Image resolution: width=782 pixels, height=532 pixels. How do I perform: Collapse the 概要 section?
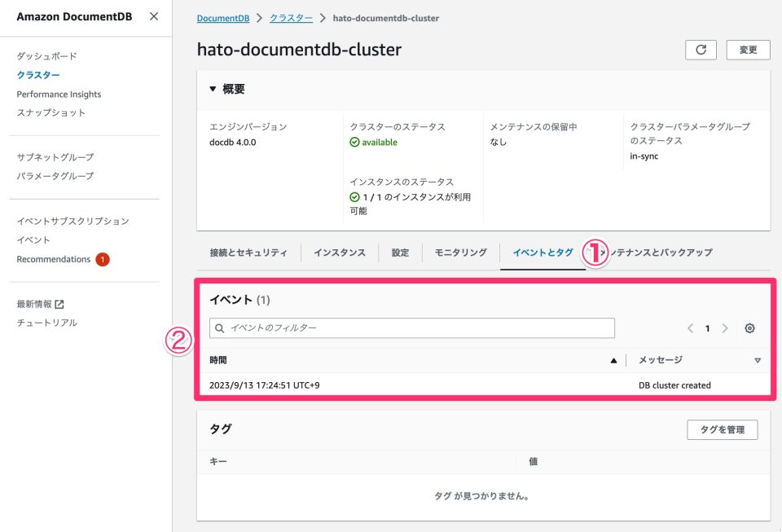[x=213, y=89]
